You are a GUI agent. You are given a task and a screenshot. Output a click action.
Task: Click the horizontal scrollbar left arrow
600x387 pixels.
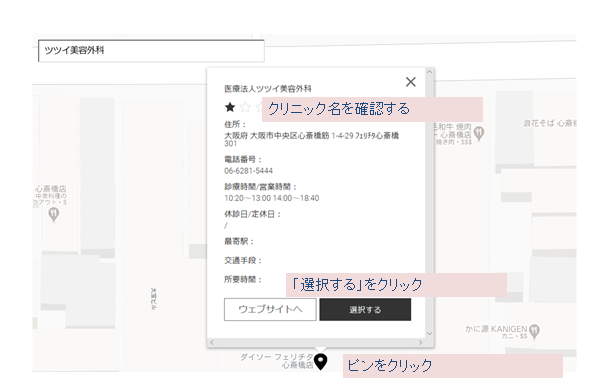212,342
